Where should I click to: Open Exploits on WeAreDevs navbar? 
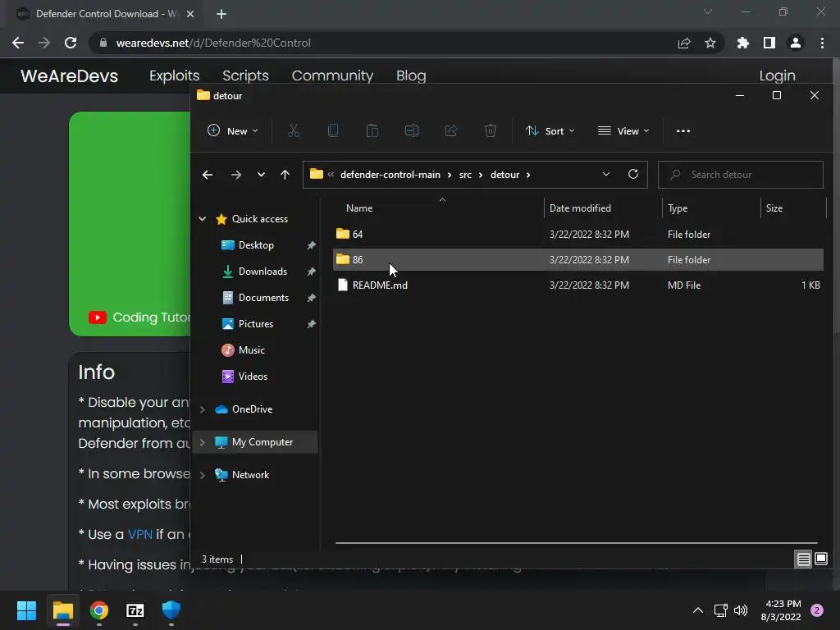(174, 75)
